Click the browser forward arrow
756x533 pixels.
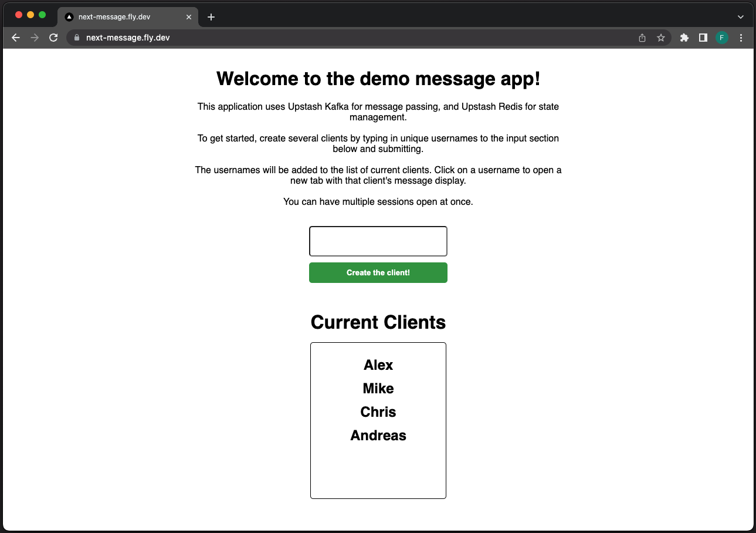click(35, 38)
